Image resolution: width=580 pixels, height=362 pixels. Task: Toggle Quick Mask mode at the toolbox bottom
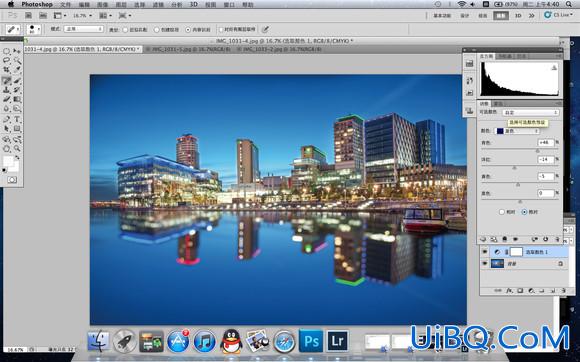(x=12, y=180)
